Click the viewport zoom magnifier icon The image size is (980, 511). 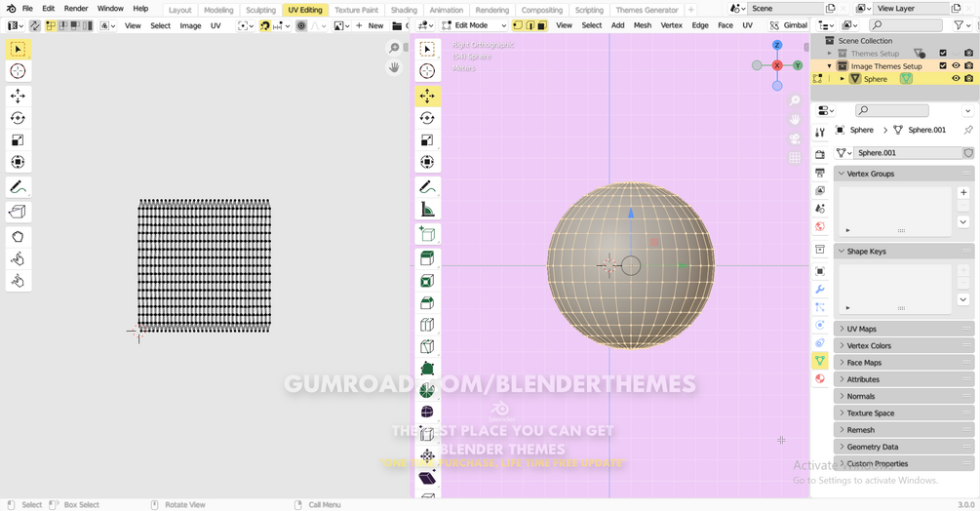[x=795, y=100]
